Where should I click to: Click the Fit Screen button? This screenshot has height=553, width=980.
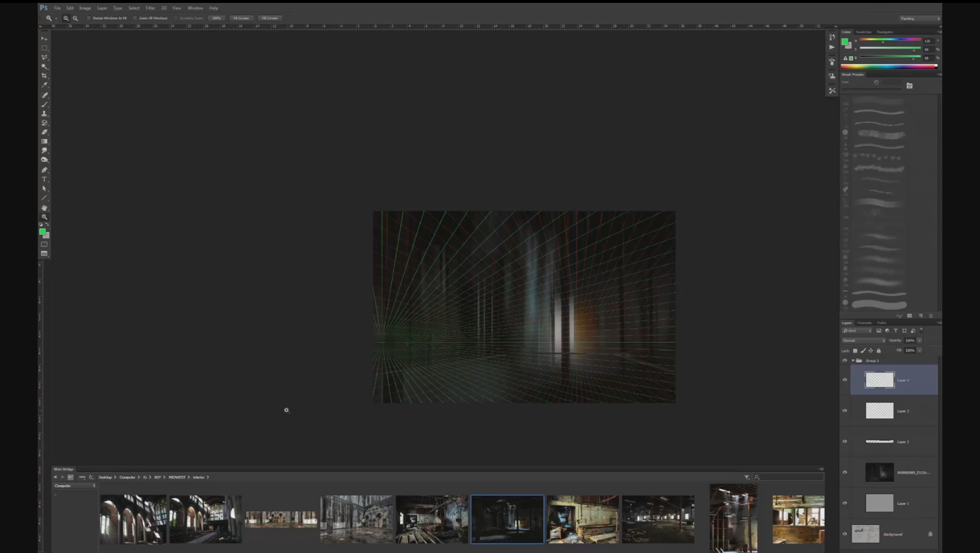pyautogui.click(x=241, y=18)
